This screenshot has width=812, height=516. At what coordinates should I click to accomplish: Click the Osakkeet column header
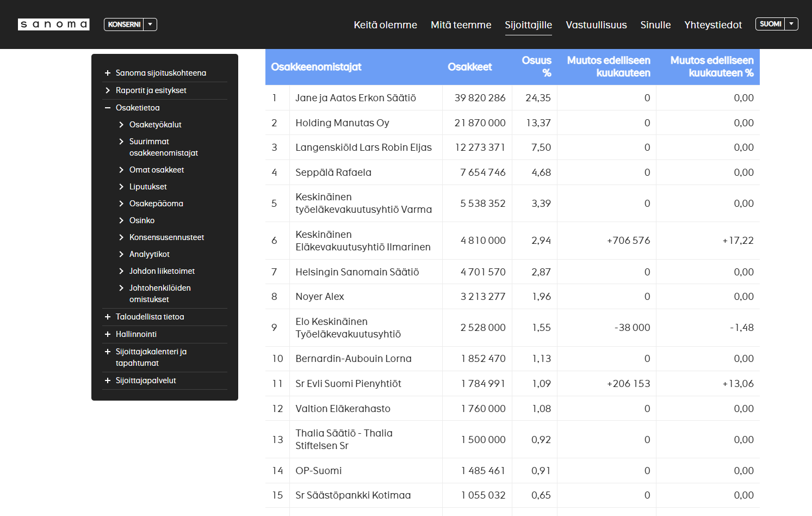[x=470, y=67]
